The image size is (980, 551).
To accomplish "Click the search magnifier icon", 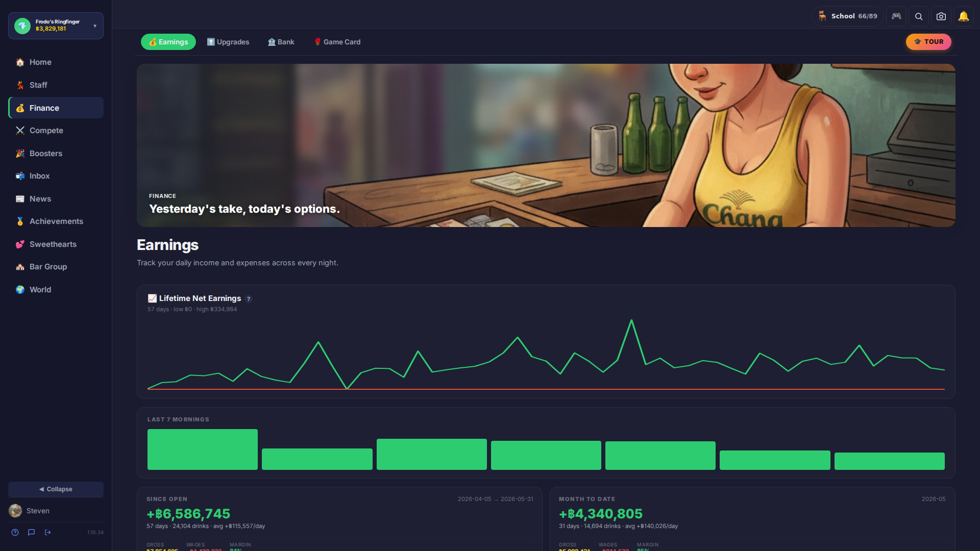I will [x=919, y=16].
